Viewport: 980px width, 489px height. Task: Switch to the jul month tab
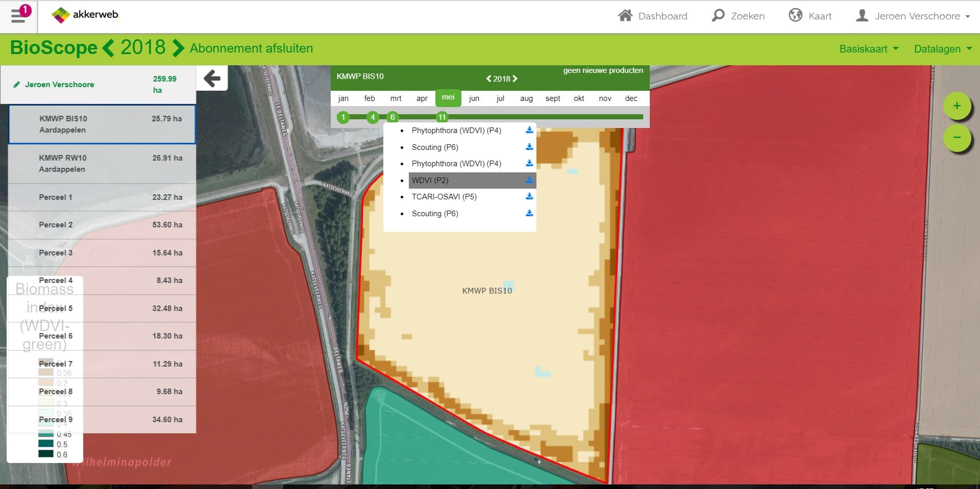[500, 98]
